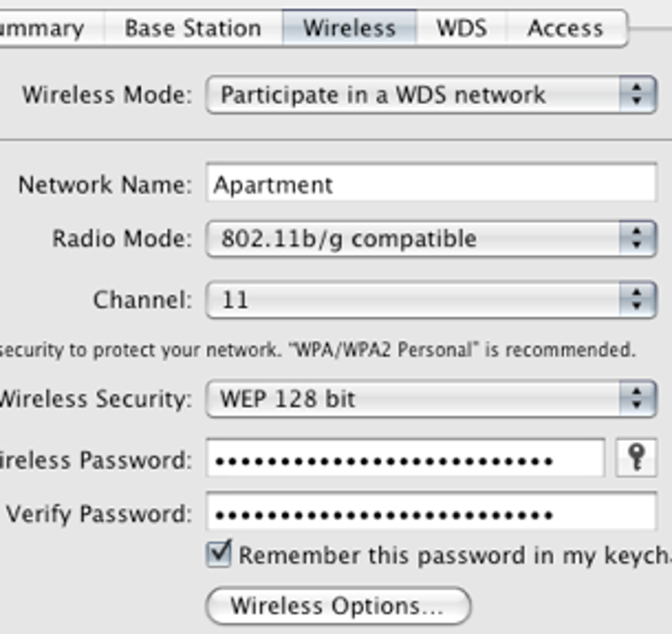
Task: Open the Participate in a WDS network dropdown
Action: pyautogui.click(x=431, y=94)
